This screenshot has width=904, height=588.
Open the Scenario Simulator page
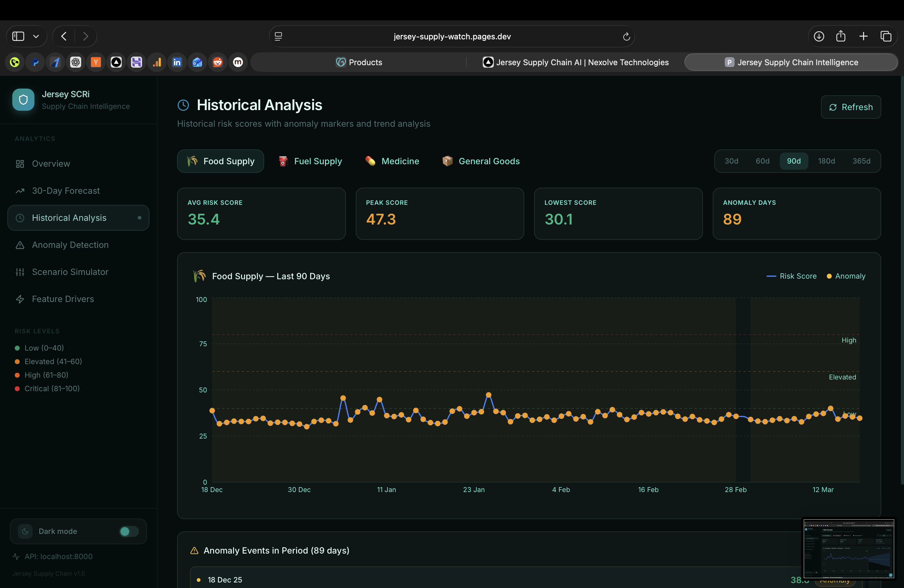[70, 272]
